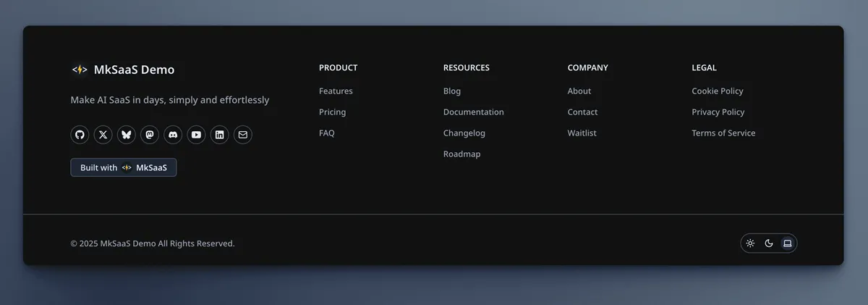Open the Features link
868x305 pixels.
(336, 91)
